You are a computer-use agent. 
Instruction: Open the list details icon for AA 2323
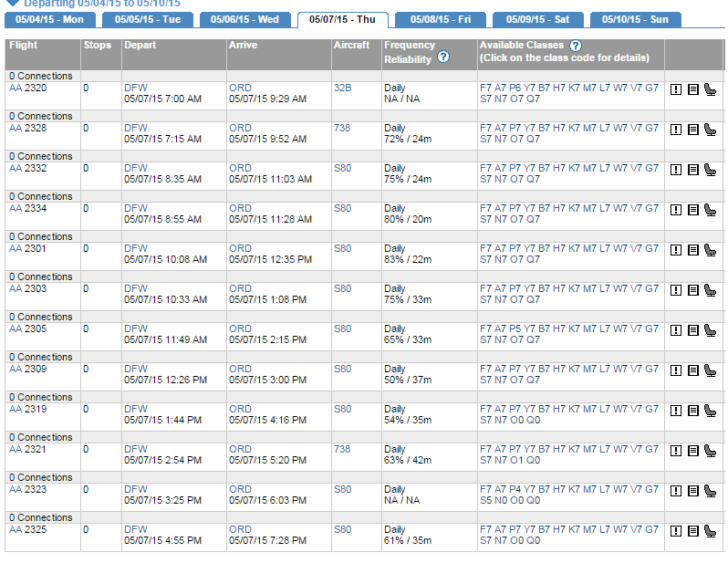pyautogui.click(x=693, y=491)
